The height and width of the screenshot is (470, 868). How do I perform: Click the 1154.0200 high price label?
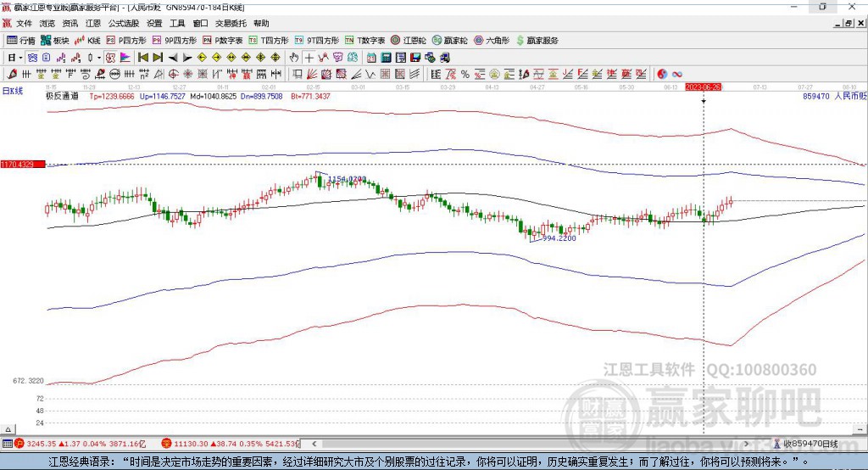click(x=347, y=179)
